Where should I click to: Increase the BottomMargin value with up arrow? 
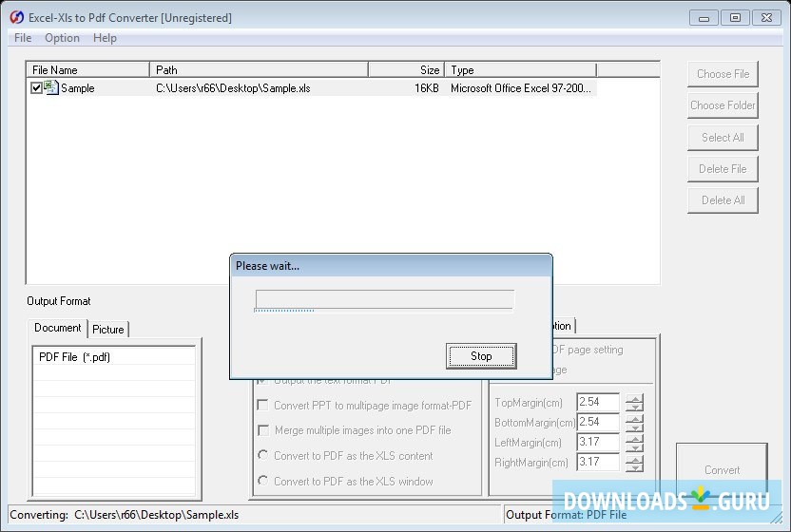point(635,418)
